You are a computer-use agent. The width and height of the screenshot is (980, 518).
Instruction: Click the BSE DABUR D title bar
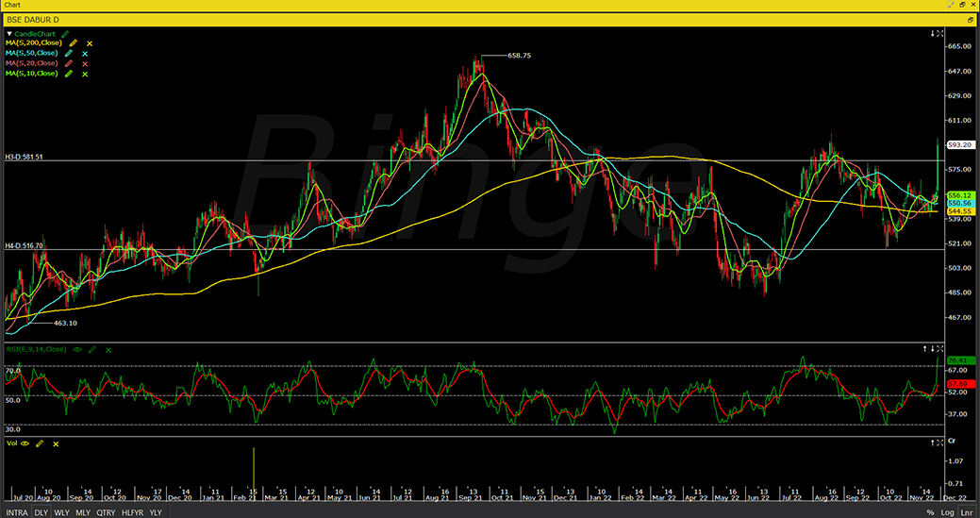(490, 20)
